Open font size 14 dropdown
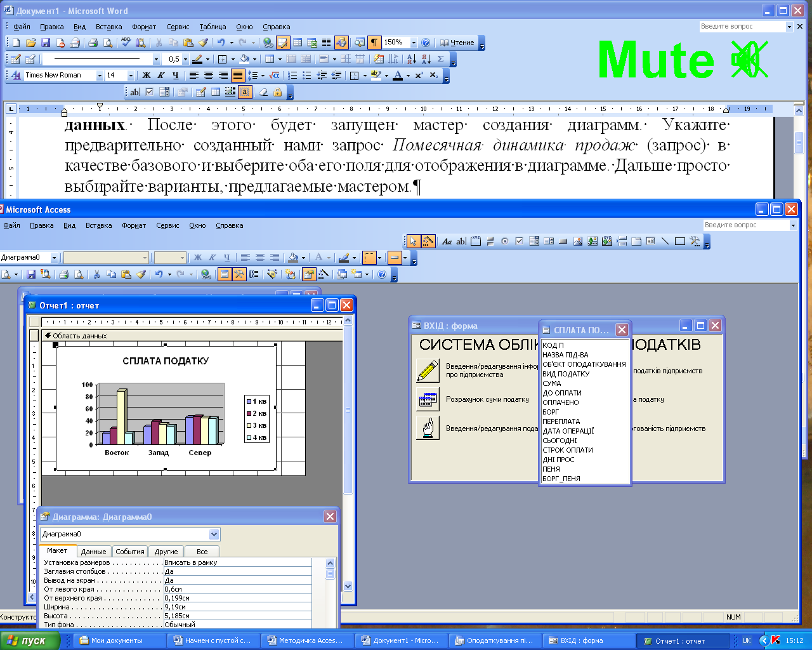This screenshot has width=812, height=650. pyautogui.click(x=131, y=76)
